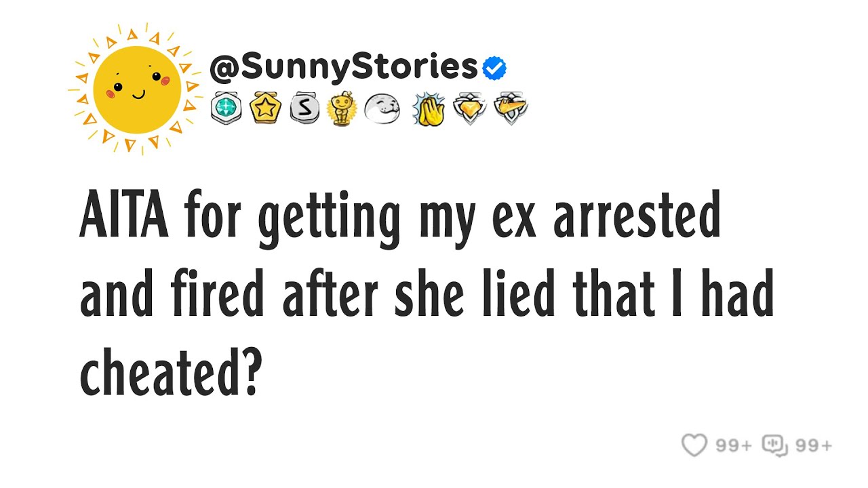Viewport: 868px width, 488px height.
Task: Click the golden Snoo trophy award
Action: (x=341, y=108)
